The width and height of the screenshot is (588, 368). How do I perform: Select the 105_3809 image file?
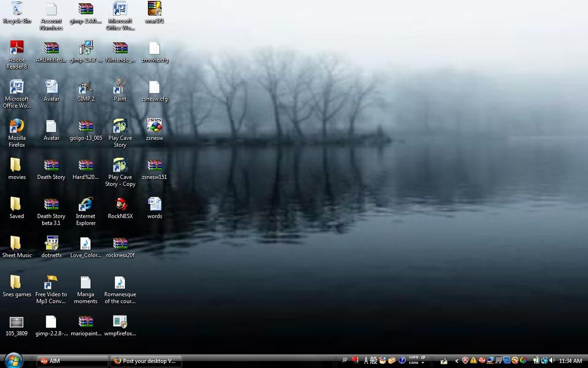click(x=17, y=326)
